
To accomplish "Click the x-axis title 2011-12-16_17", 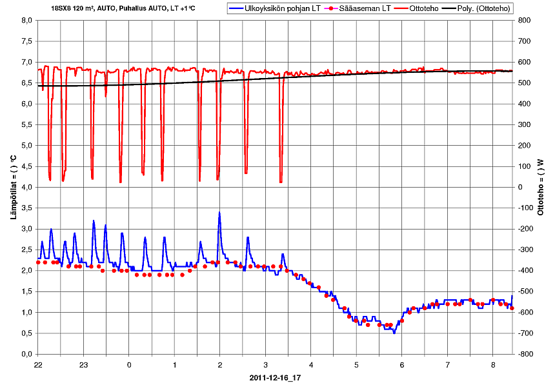I will (275, 378).
